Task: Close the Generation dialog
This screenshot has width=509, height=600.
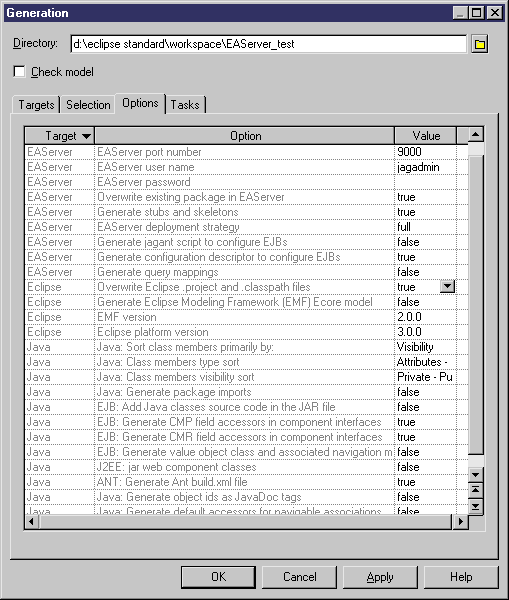Action: 495,13
